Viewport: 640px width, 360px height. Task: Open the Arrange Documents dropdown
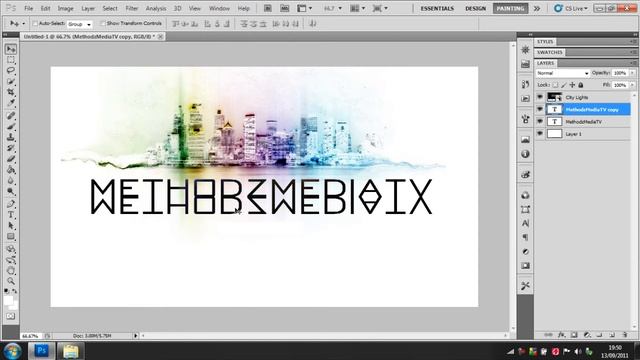(358, 8)
